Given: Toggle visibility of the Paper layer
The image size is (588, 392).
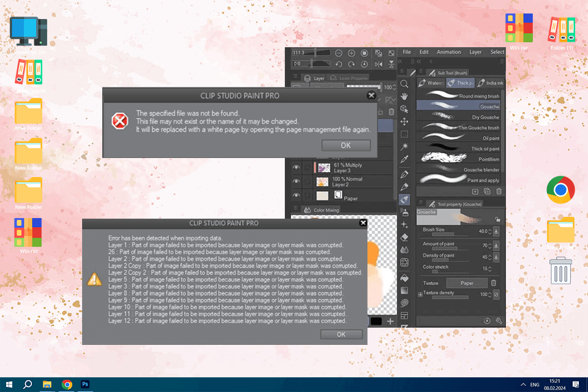Looking at the screenshot, I should 296,195.
